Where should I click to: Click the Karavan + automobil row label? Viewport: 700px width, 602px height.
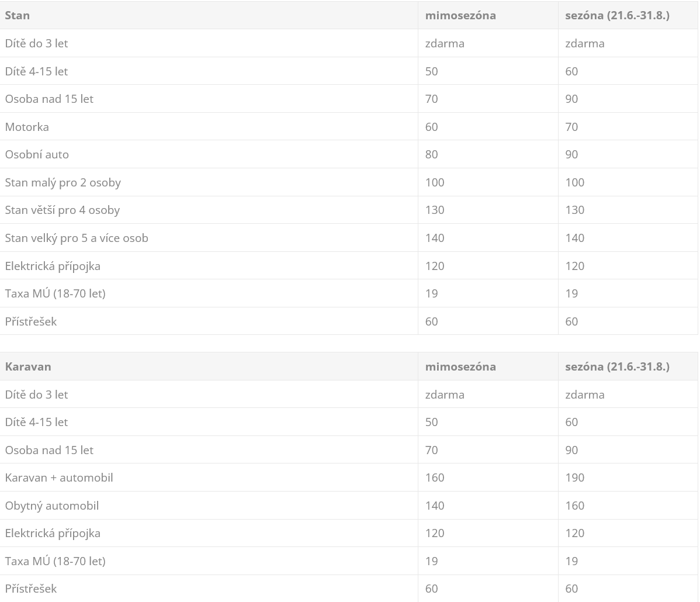[59, 478]
